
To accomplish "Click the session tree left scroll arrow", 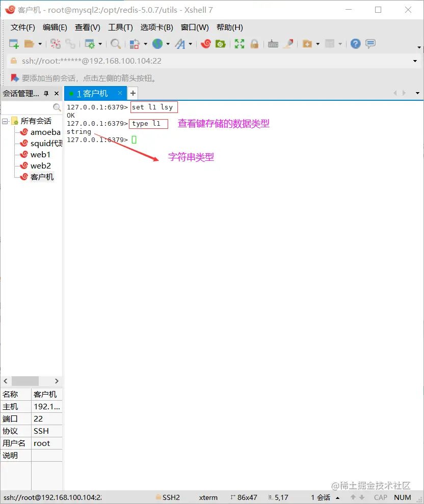I will click(6, 381).
